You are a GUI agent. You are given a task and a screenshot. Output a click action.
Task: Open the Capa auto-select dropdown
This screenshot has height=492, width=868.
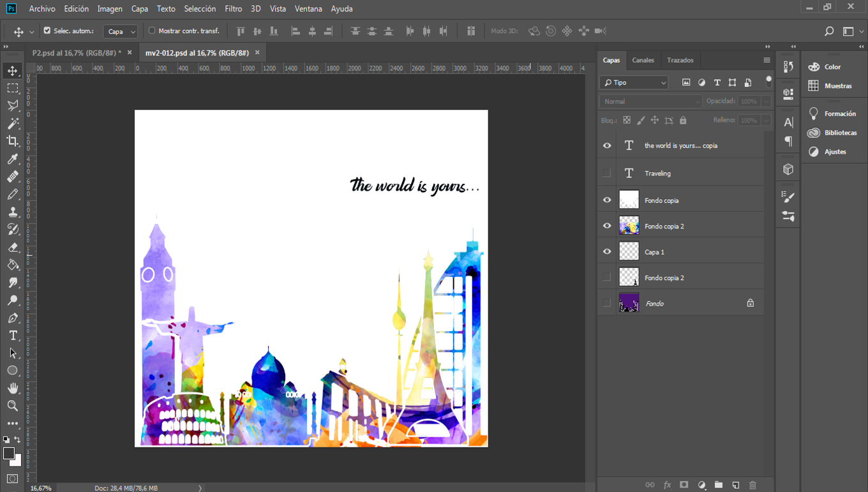pos(121,31)
